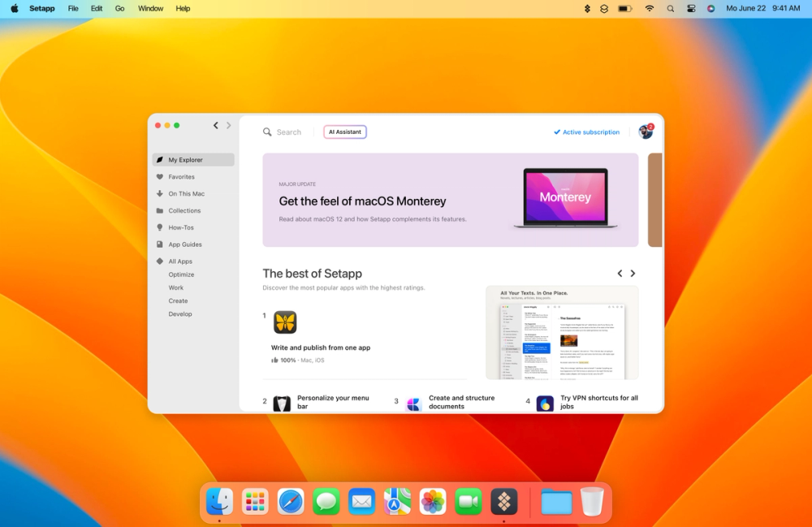Screen dimensions: 812x527
Task: Select the Work category
Action: point(175,287)
